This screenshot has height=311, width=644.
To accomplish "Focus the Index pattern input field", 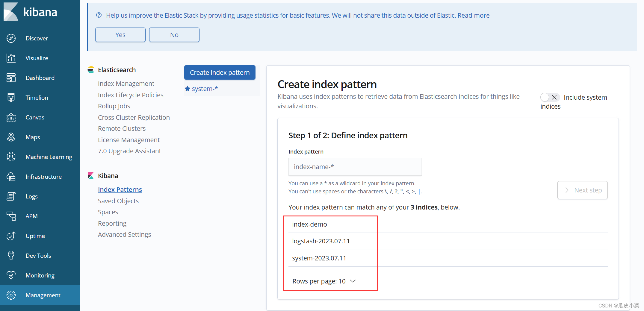I will pos(355,167).
